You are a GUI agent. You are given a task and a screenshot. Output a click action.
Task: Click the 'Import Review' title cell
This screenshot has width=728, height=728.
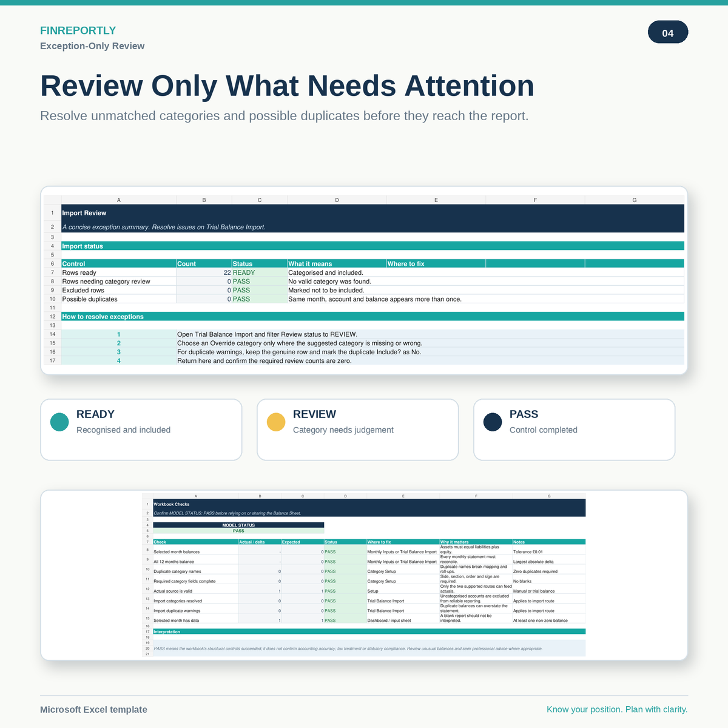(372, 213)
